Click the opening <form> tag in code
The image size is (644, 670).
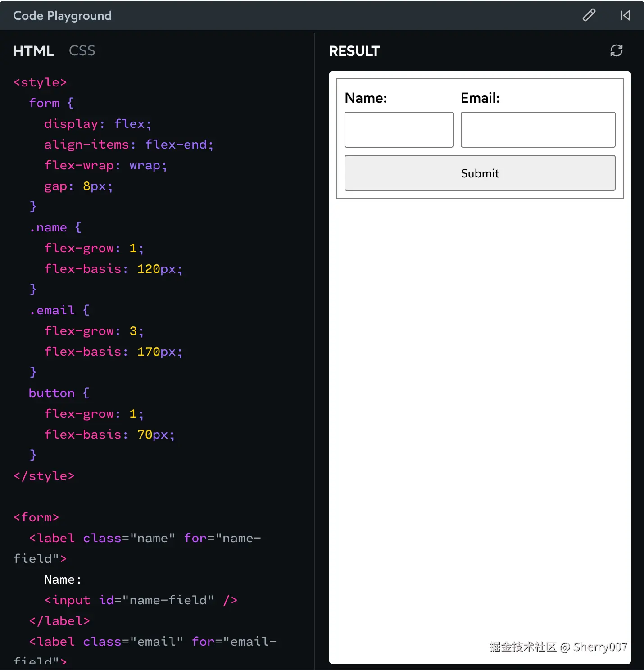point(36,517)
